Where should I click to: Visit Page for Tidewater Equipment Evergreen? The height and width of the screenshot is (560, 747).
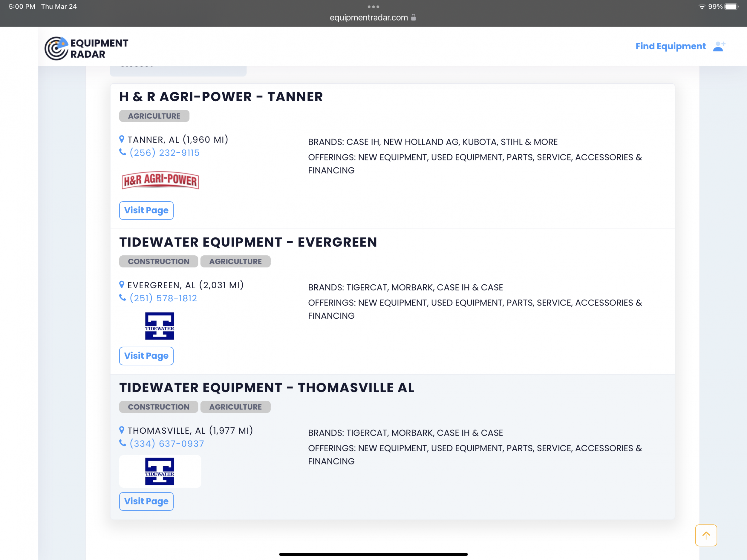click(x=146, y=356)
